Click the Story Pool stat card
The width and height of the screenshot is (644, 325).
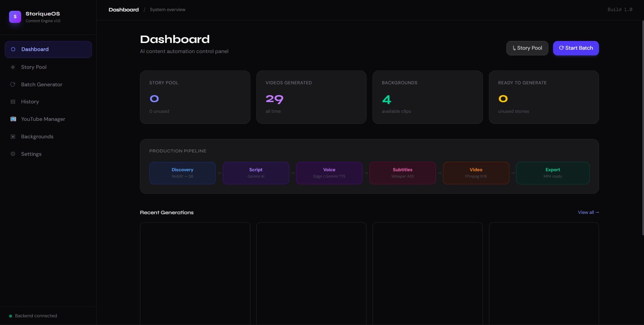click(195, 97)
